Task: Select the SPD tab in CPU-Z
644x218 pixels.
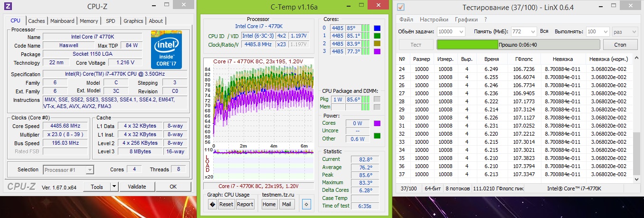Action: click(110, 21)
